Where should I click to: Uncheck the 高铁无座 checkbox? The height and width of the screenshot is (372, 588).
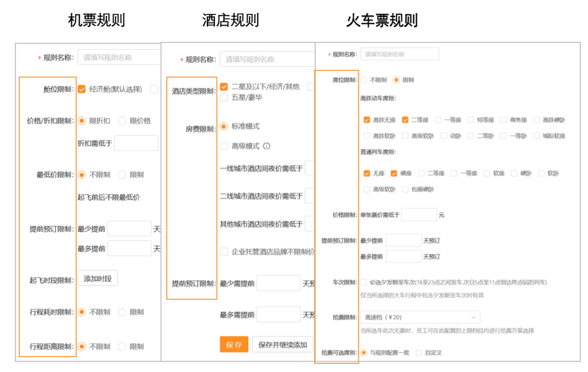click(367, 120)
